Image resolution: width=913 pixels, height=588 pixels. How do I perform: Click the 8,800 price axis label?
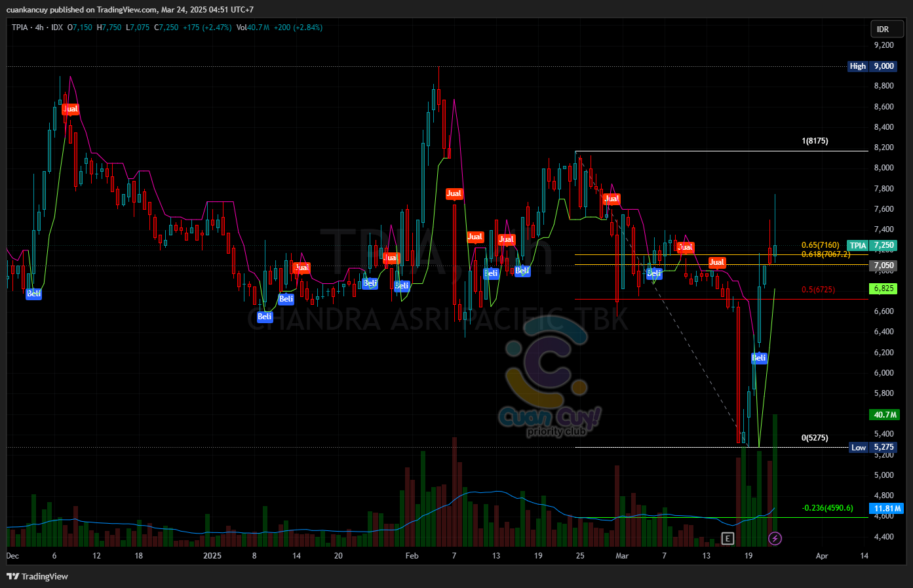[884, 86]
